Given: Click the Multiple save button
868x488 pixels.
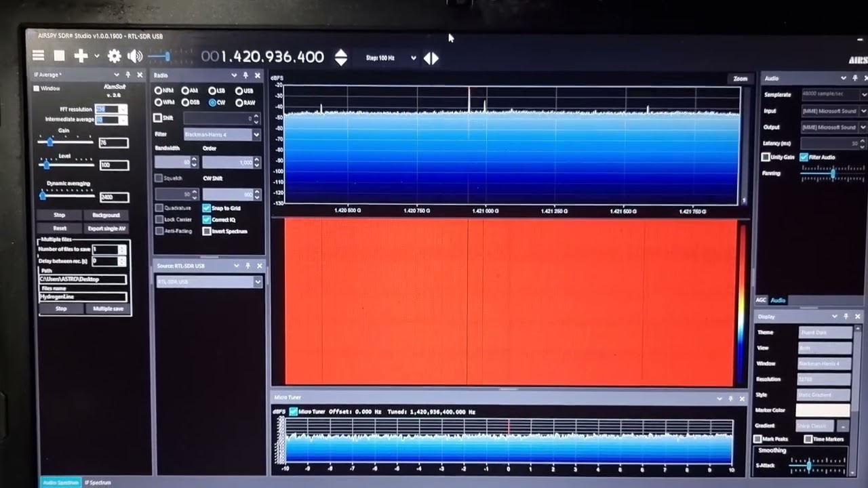Looking at the screenshot, I should pos(108,309).
